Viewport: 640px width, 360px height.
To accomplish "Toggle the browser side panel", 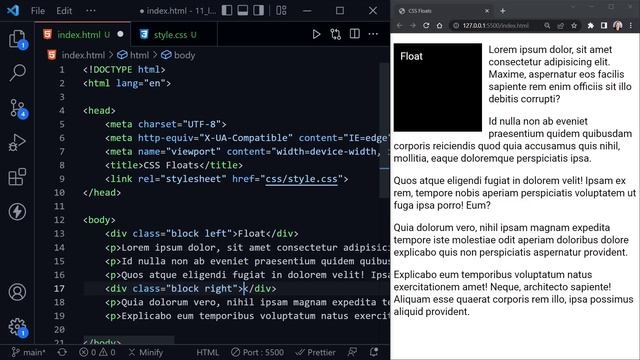I will tap(604, 25).
